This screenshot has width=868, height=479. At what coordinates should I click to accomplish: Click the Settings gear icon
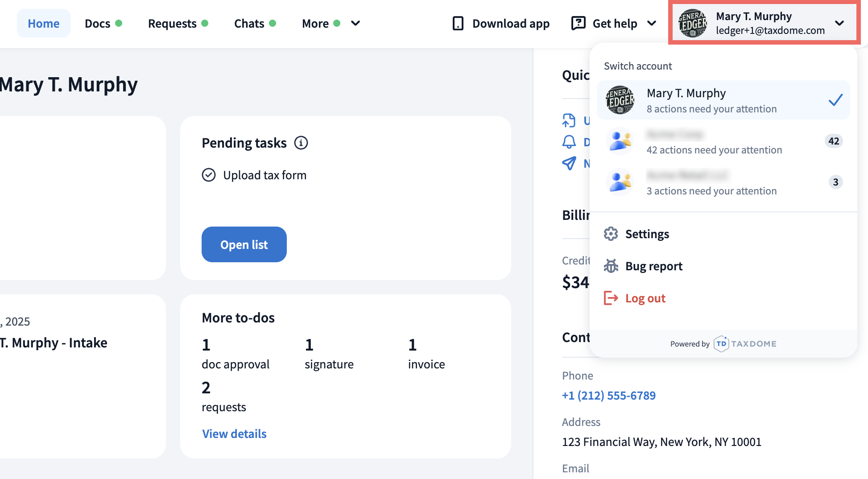pyautogui.click(x=611, y=234)
